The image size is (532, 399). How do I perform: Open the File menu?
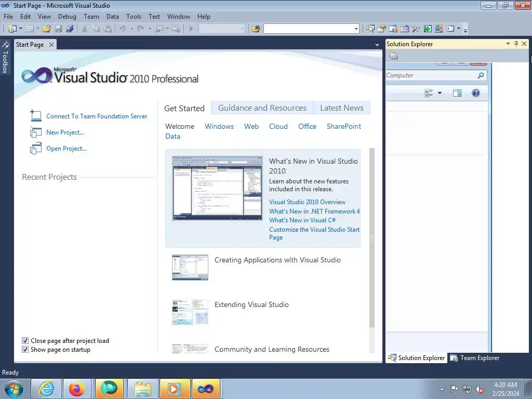[8, 16]
